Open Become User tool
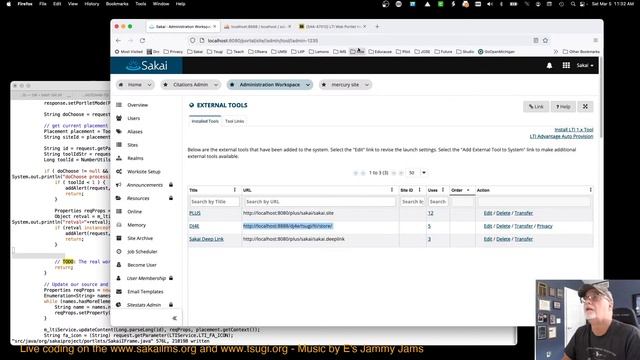The width and height of the screenshot is (640, 360). pyautogui.click(x=142, y=265)
